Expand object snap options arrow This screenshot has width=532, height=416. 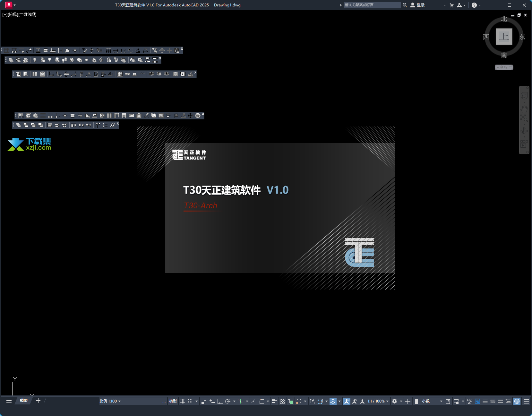[x=268, y=401]
